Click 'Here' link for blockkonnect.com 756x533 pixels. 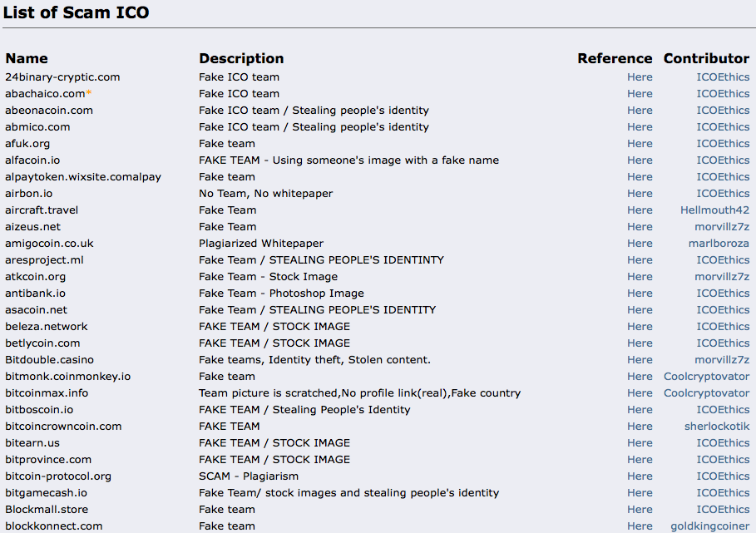click(x=640, y=526)
